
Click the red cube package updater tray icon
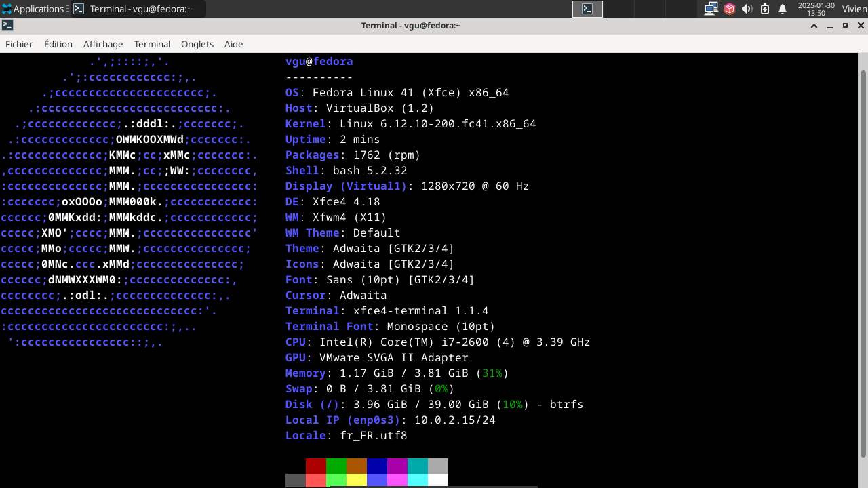pyautogui.click(x=730, y=9)
